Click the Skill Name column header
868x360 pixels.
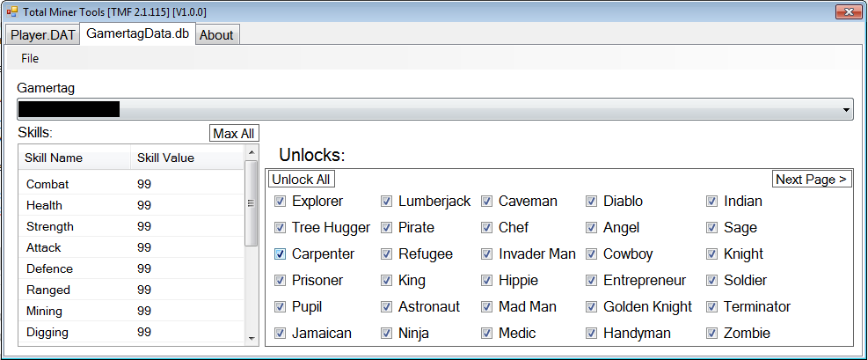54,158
